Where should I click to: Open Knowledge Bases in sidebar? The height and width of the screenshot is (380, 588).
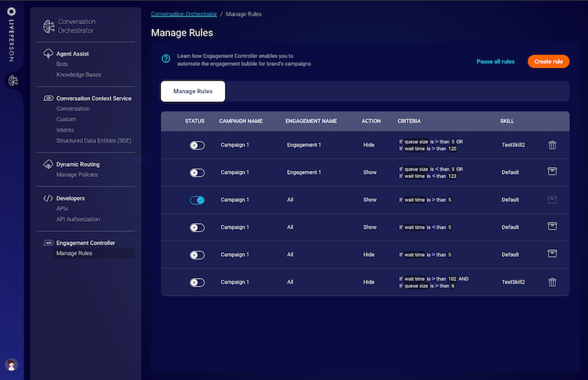[x=78, y=74]
